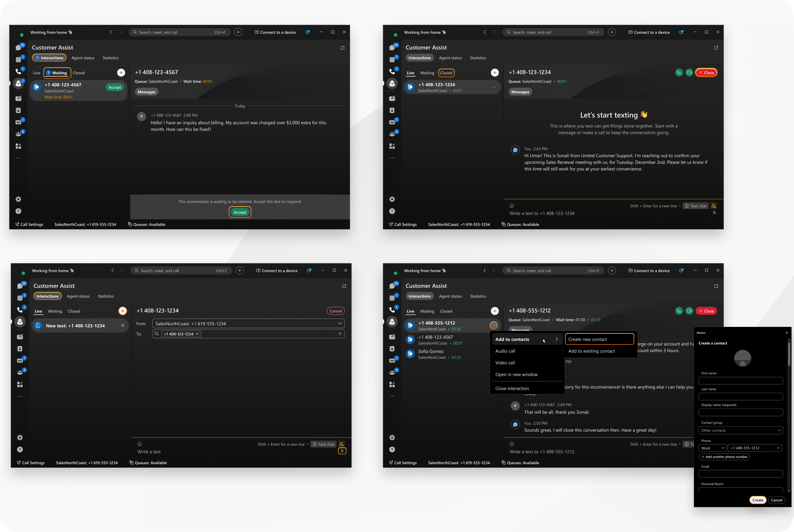The width and height of the screenshot is (794, 532).
Task: Open more options on +1 408-123-1234 list row
Action: click(494, 87)
